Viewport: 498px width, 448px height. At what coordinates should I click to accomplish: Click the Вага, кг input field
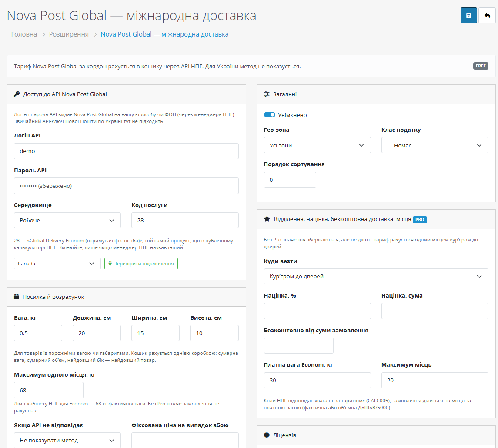38,333
